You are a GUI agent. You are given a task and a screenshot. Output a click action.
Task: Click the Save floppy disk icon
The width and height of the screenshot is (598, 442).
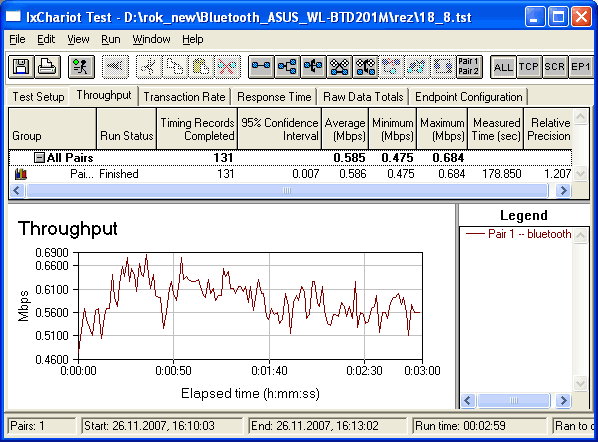21,67
